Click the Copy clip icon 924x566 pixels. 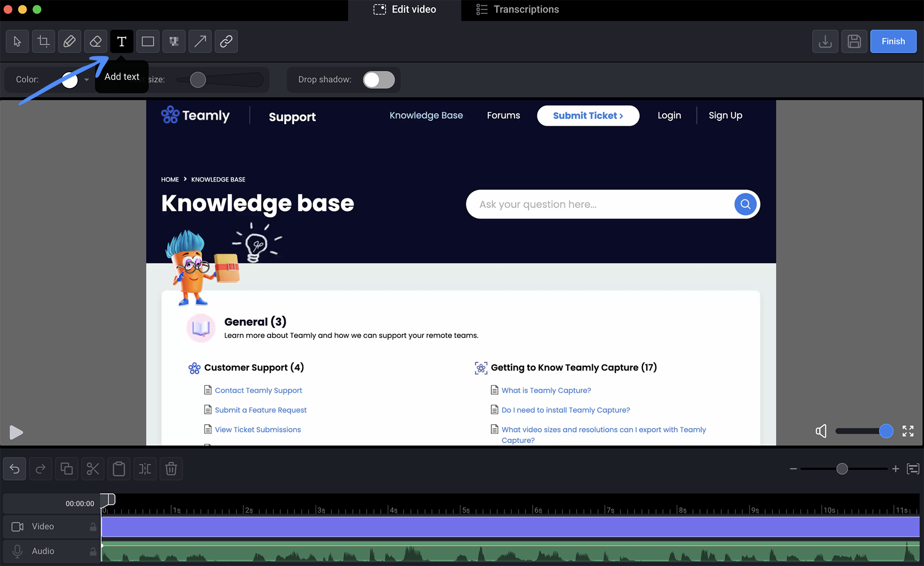66,469
